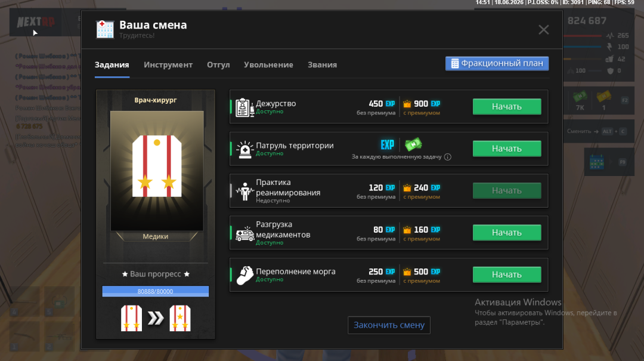Click the Разгрузка медикаментов ambulance icon

click(245, 233)
